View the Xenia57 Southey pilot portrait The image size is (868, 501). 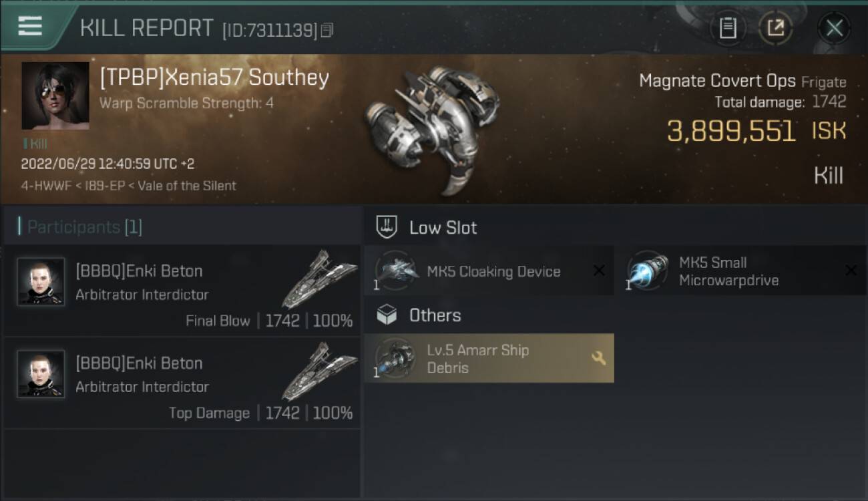[55, 96]
